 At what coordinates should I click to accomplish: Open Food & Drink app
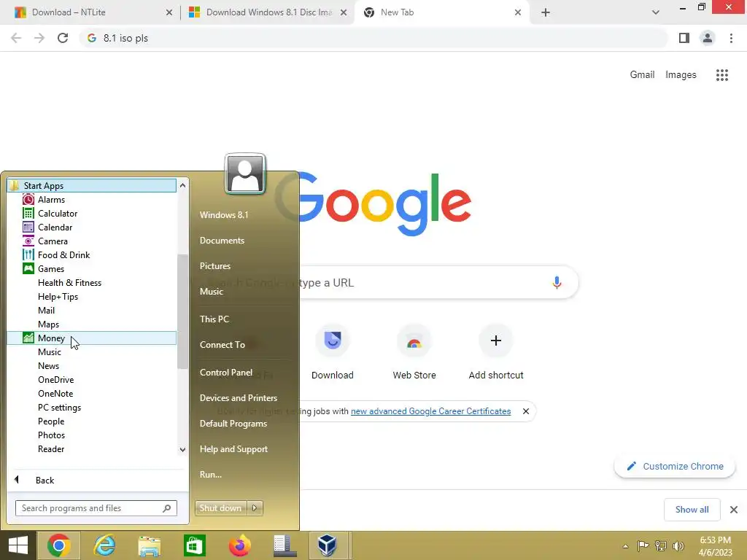[x=63, y=254]
